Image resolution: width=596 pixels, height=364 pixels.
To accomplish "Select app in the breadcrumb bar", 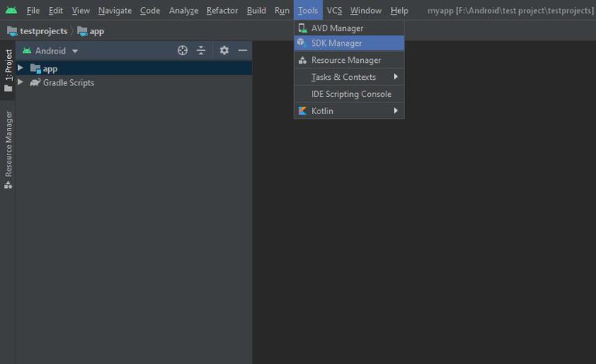I will click(x=96, y=31).
